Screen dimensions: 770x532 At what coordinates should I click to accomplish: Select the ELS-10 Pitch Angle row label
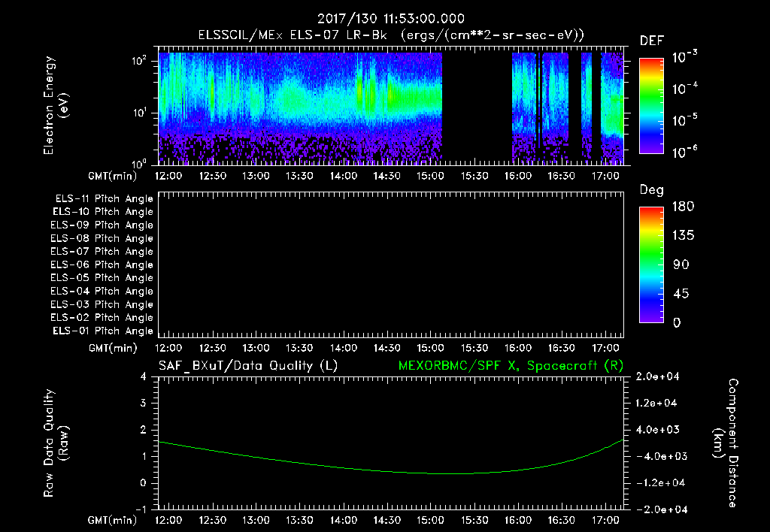pos(103,212)
